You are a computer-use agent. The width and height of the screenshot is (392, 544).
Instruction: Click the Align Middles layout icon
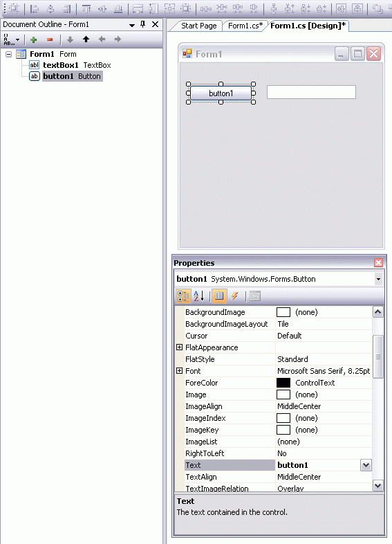coord(102,8)
